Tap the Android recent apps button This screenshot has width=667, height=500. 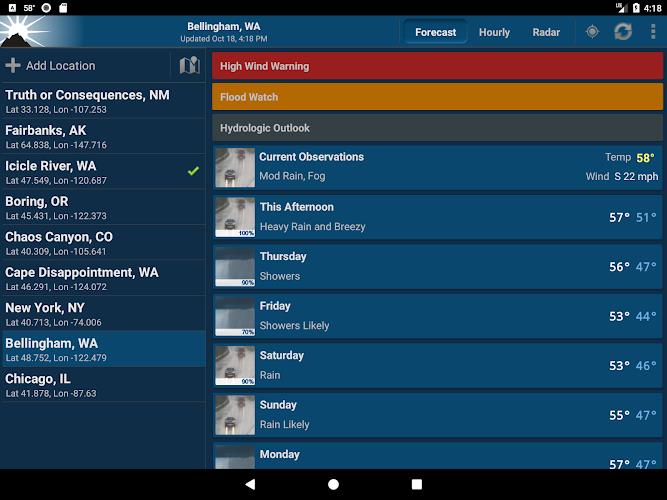pyautogui.click(x=417, y=484)
